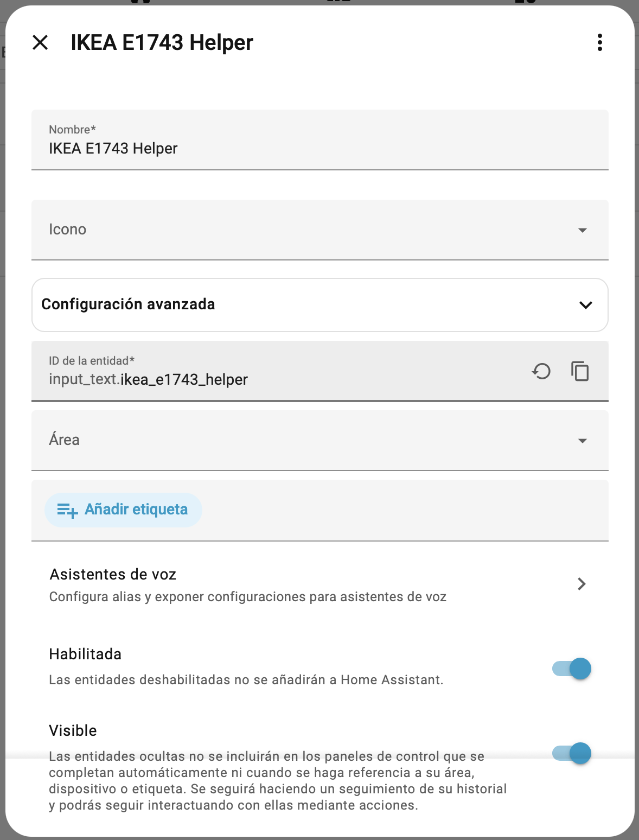Toggle the Habilitada switch
The height and width of the screenshot is (840, 639).
(572, 669)
